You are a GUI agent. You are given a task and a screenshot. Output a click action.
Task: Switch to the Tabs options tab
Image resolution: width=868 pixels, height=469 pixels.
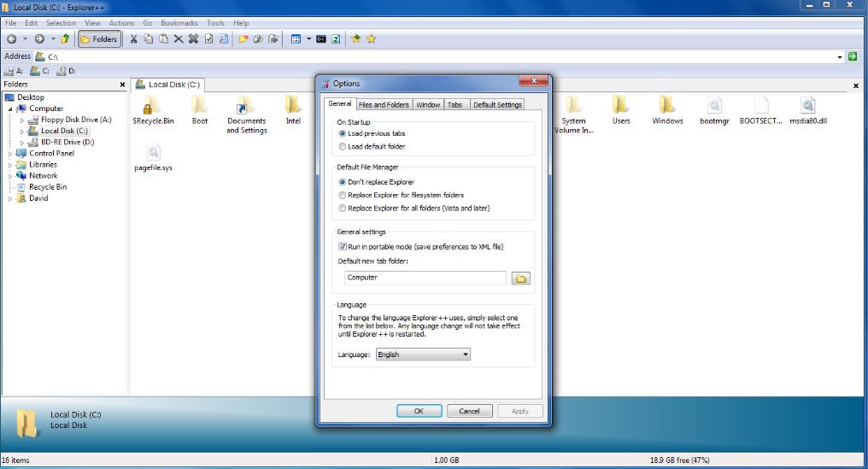pos(455,105)
